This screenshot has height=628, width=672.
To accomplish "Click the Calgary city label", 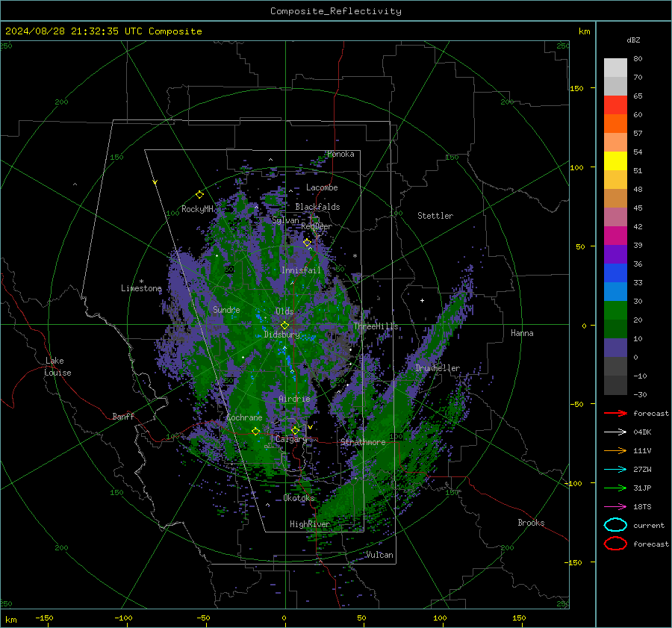I will 291,439.
